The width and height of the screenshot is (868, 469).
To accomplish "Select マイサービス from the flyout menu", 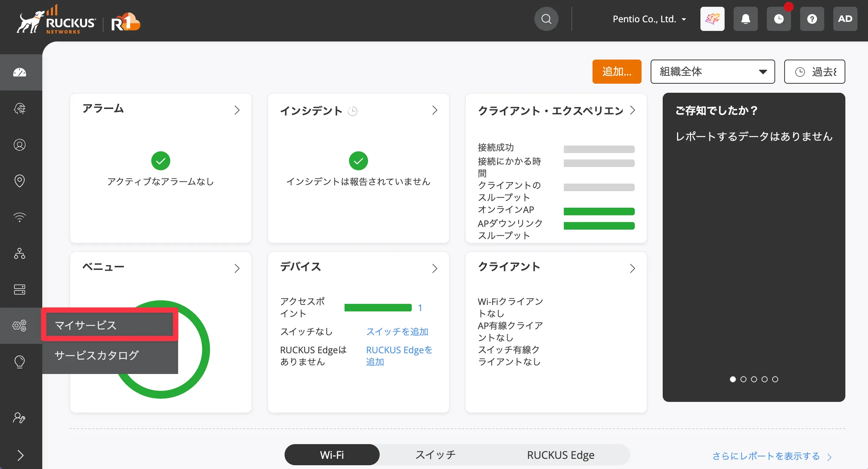I will [110, 325].
